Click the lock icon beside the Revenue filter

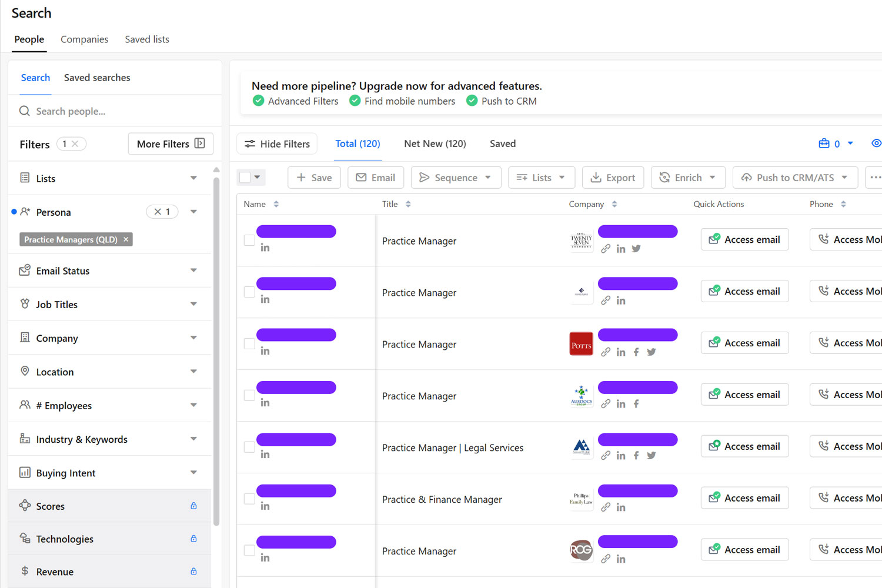click(x=193, y=571)
